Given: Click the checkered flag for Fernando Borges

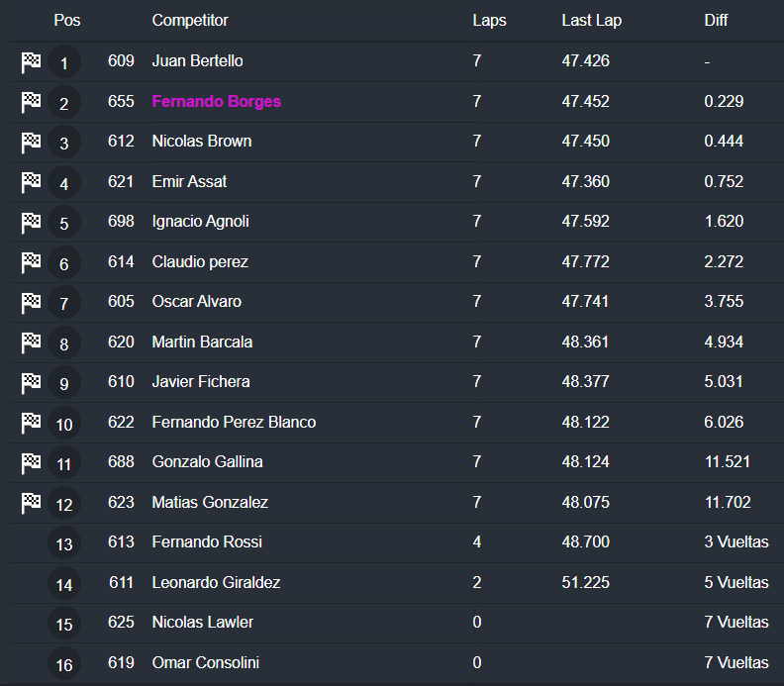Looking at the screenshot, I should (x=31, y=102).
